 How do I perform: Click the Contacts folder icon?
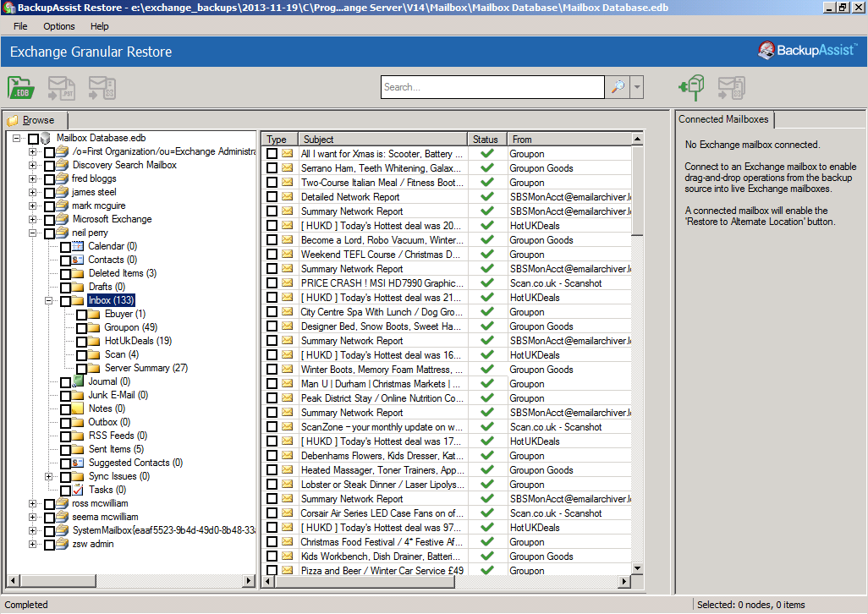[78, 260]
